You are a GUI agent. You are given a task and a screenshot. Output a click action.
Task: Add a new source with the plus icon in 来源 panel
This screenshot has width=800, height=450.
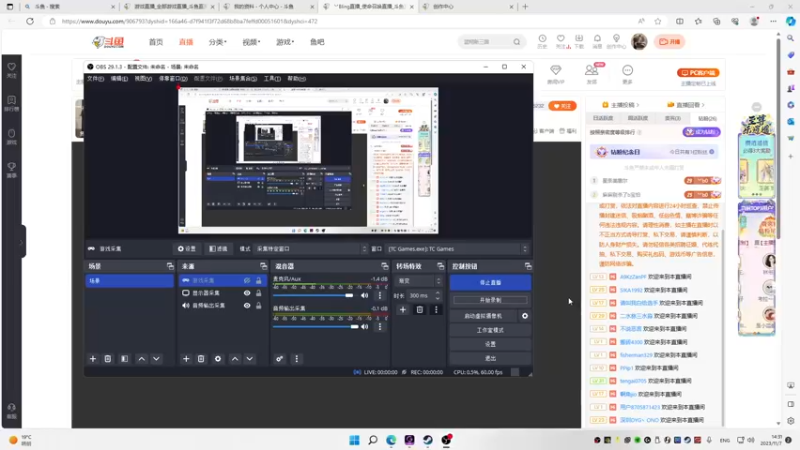186,359
